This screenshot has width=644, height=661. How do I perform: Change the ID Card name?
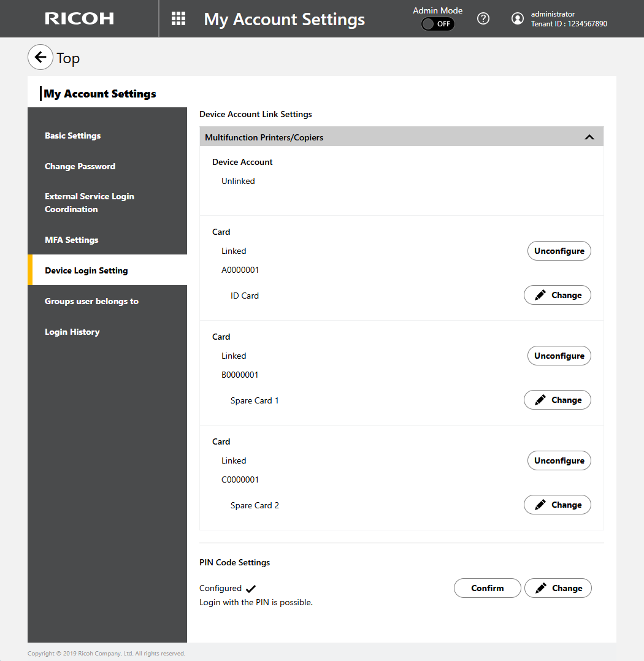tap(557, 295)
